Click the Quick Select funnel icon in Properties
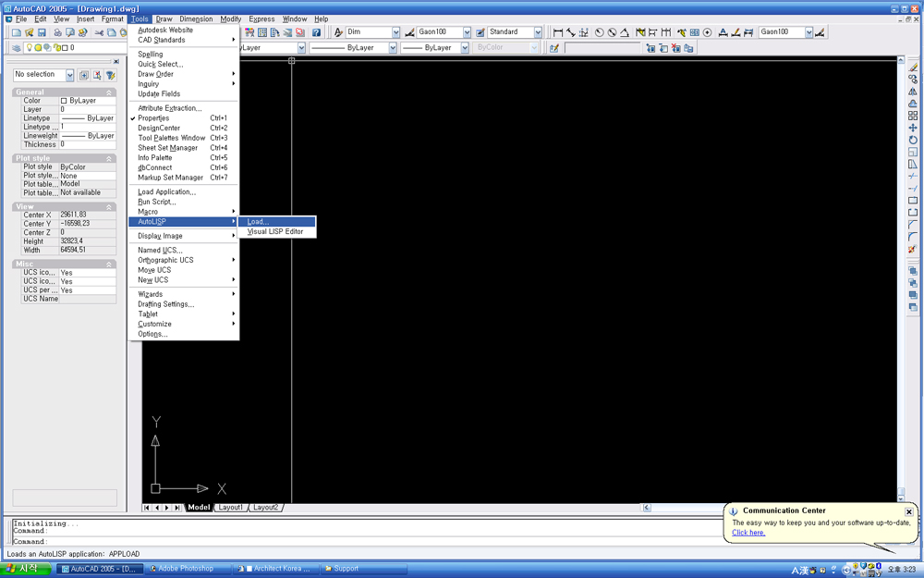This screenshot has height=578, width=924. (111, 75)
